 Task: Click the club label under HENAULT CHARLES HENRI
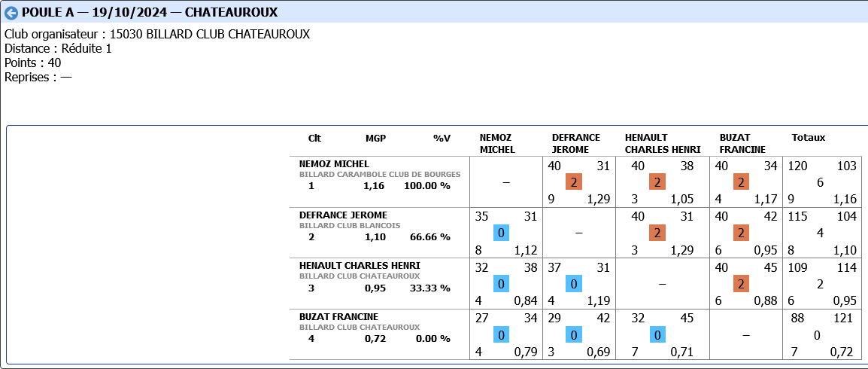[x=360, y=276]
